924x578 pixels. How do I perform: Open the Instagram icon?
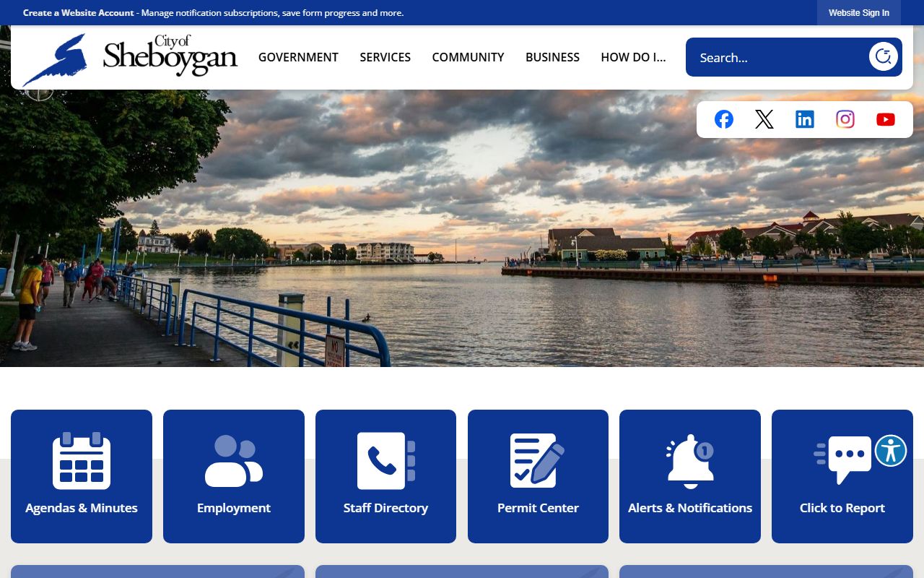tap(845, 119)
